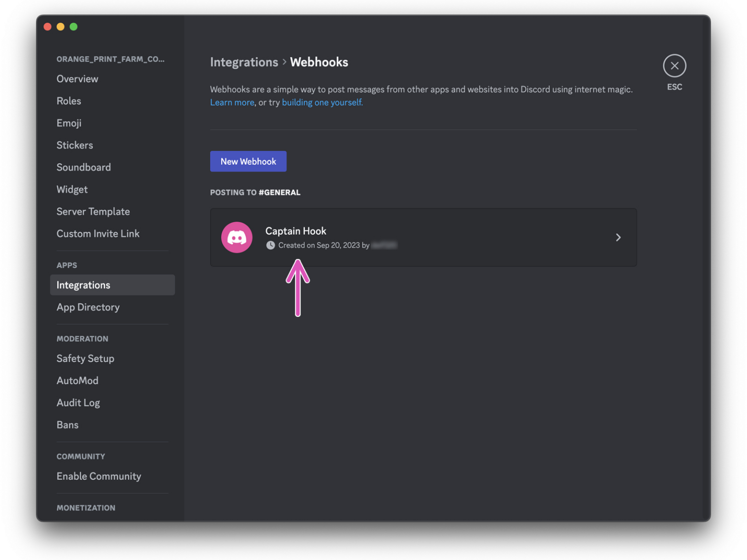747x560 pixels.
Task: Select the Roles sidebar entry
Action: click(69, 101)
